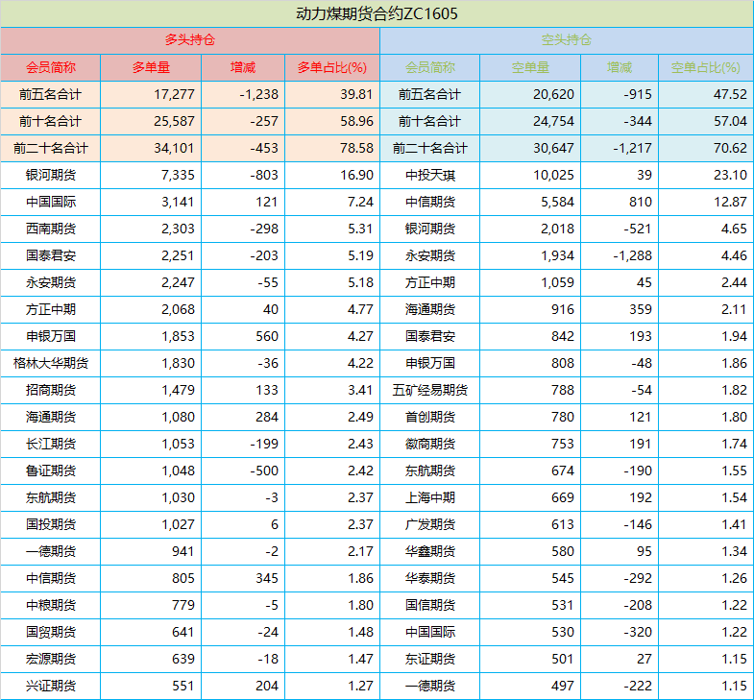The width and height of the screenshot is (754, 700).
Task: Click the 空单占比(%) column header
Action: point(706,67)
